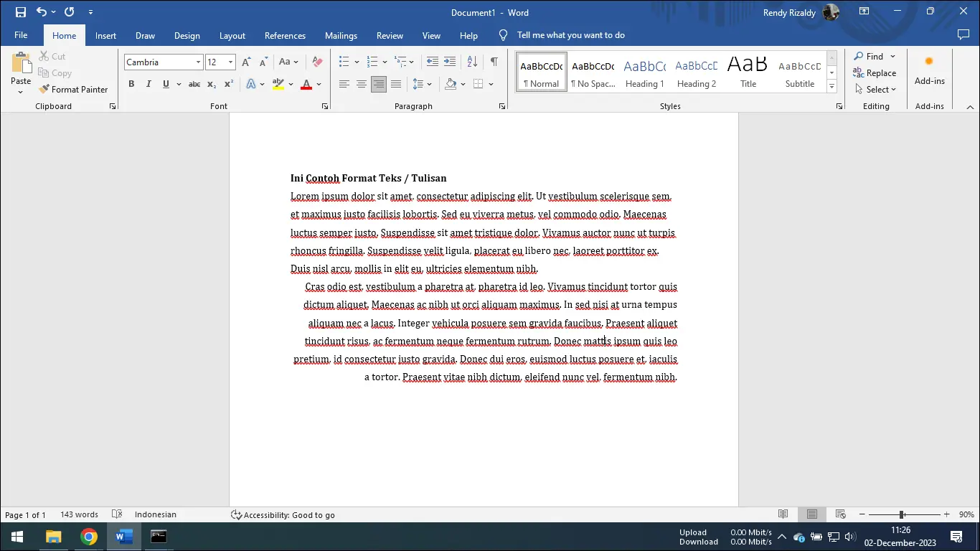Enable Justify paragraph alignment
This screenshot has height=551, width=980.
click(x=395, y=85)
